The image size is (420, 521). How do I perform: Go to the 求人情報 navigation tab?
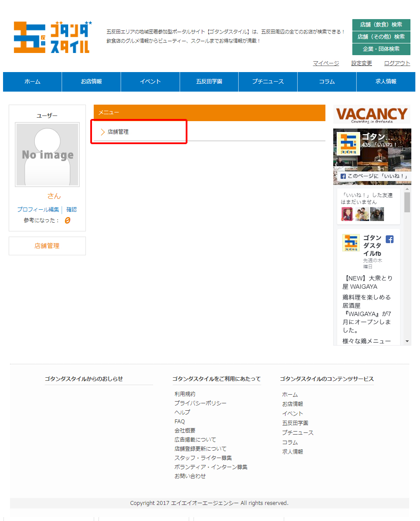click(x=385, y=82)
